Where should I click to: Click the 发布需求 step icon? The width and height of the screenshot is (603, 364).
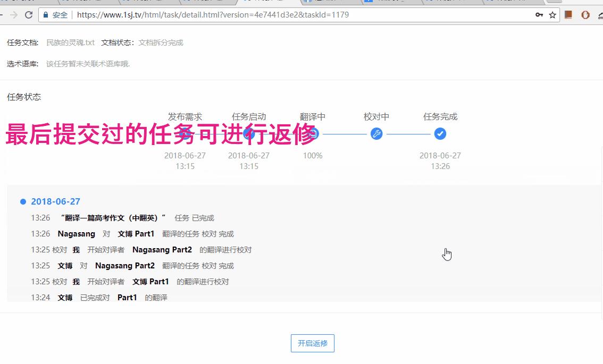[x=185, y=134]
